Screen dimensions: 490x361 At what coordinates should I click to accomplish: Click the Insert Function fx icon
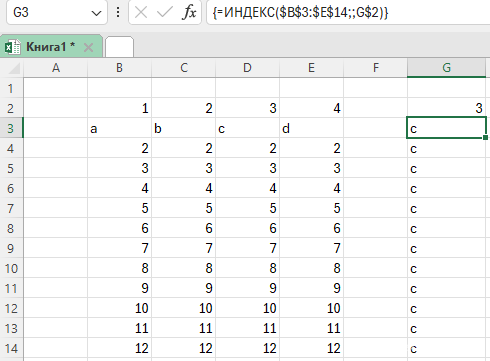click(x=189, y=13)
